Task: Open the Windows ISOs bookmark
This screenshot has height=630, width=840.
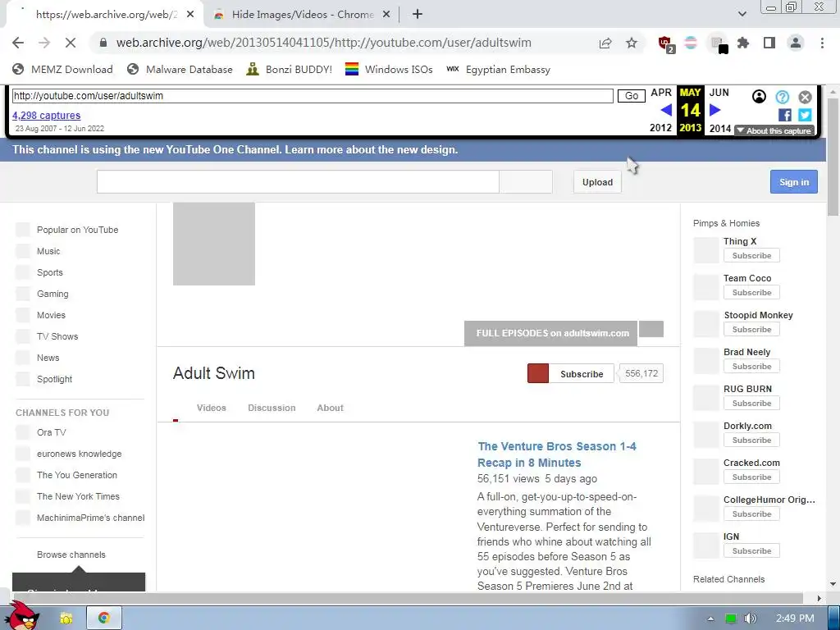Action: (x=389, y=69)
